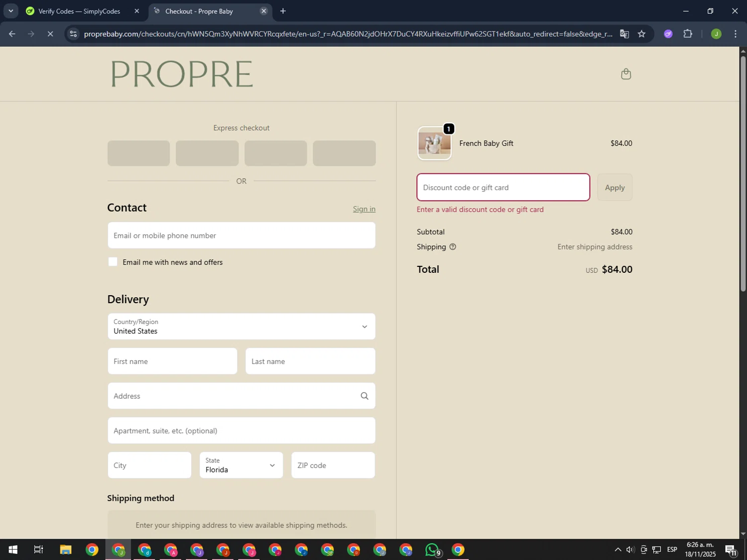This screenshot has width=747, height=560.
Task: Open File Explorer from taskbar
Action: pyautogui.click(x=66, y=550)
